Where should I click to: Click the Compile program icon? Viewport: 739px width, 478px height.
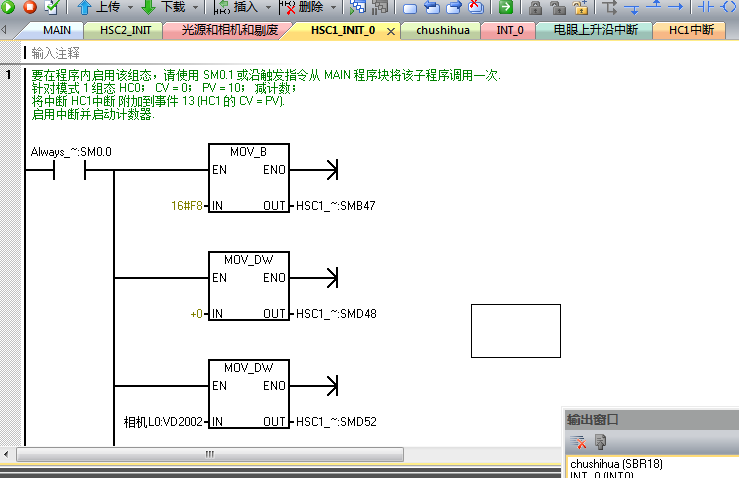coord(51,7)
